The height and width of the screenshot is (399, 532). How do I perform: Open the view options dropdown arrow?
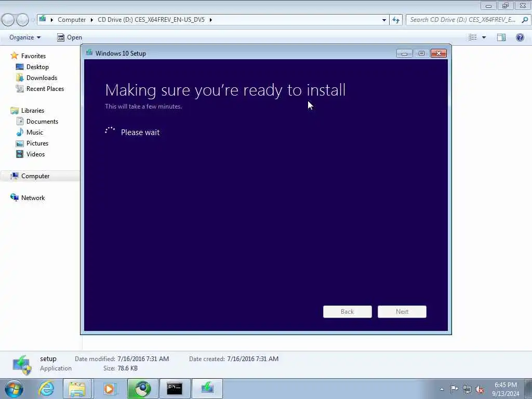pos(484,37)
